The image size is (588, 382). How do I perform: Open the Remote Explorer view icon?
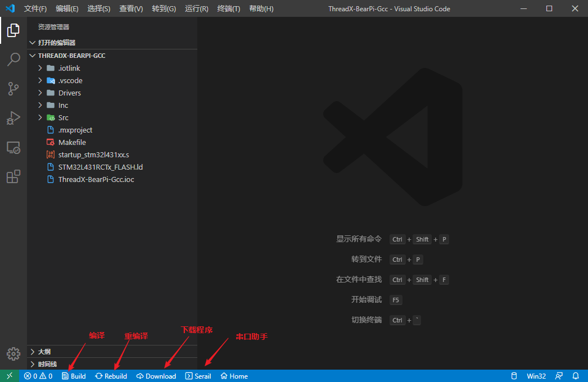(x=13, y=147)
